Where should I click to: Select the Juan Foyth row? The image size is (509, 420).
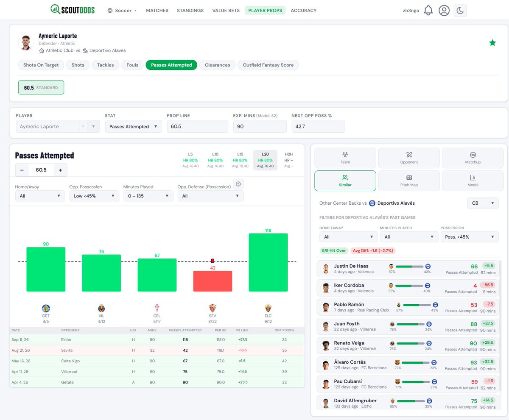[408, 326]
